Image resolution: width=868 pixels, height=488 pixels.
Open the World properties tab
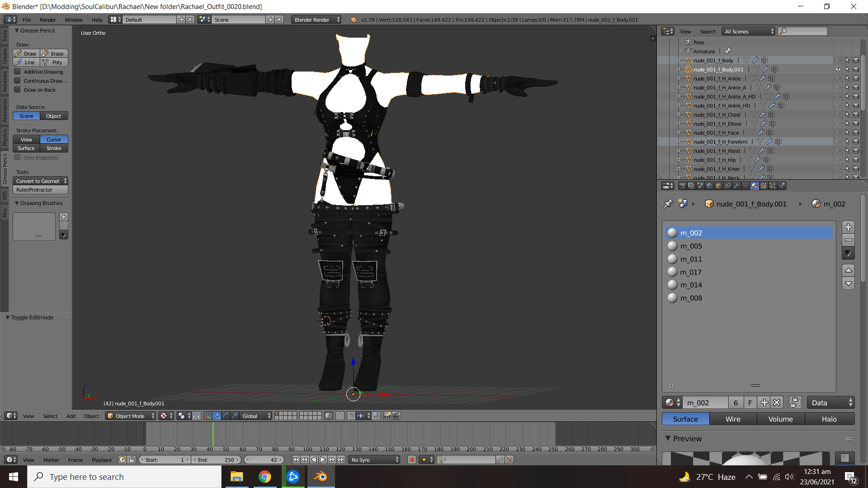tap(709, 186)
